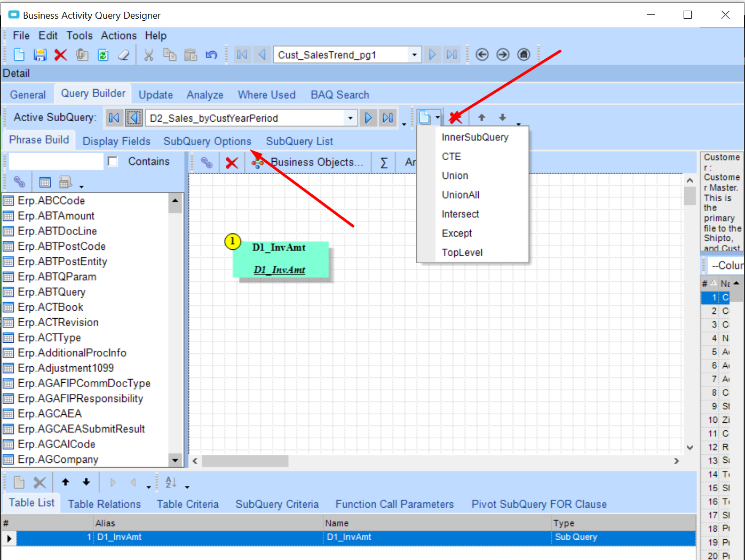Click the red delete subquery icon
745x560 pixels.
coord(455,117)
